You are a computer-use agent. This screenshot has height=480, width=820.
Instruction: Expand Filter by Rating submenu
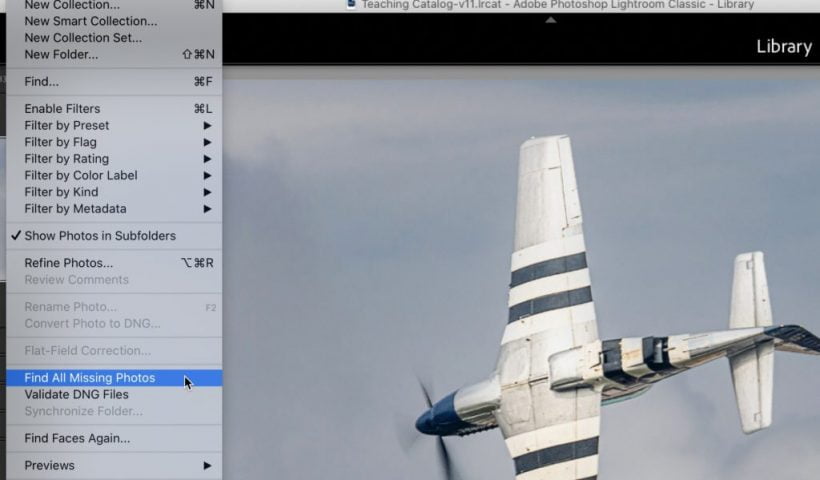(x=66, y=159)
